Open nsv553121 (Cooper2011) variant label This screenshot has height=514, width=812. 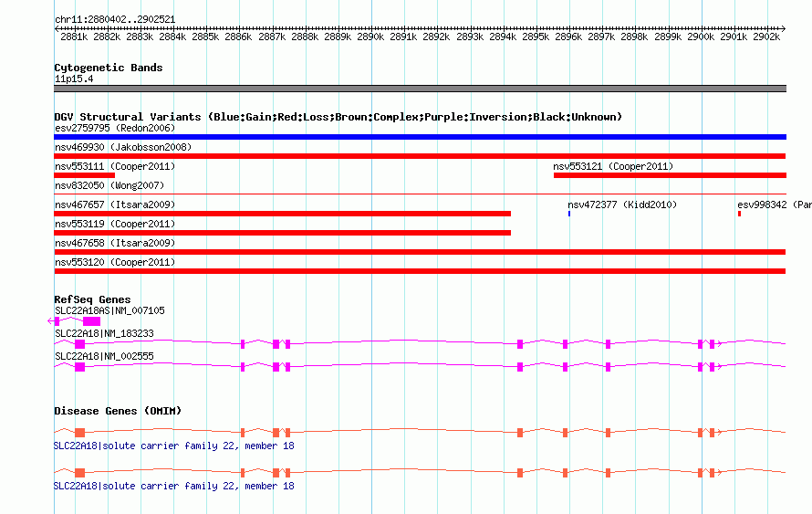pos(613,166)
